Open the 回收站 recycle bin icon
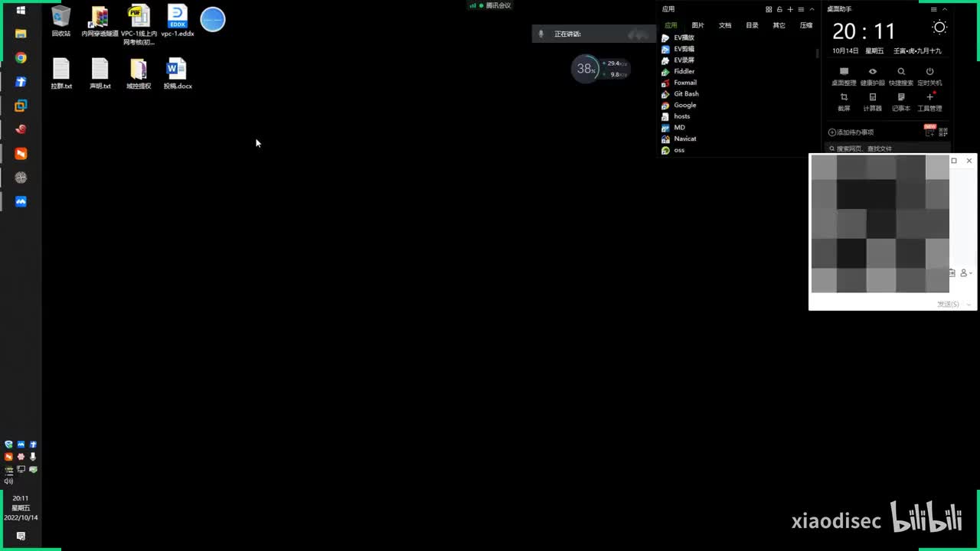 pos(61,21)
